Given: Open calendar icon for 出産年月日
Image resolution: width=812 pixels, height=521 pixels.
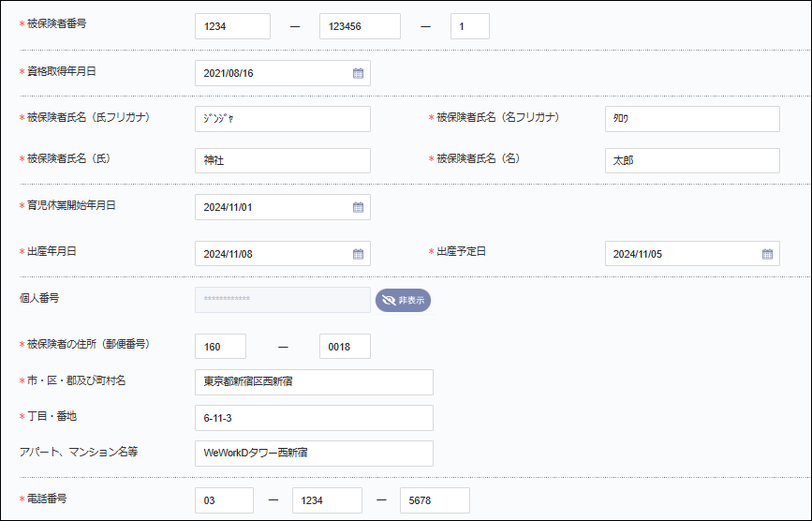Looking at the screenshot, I should 358,254.
